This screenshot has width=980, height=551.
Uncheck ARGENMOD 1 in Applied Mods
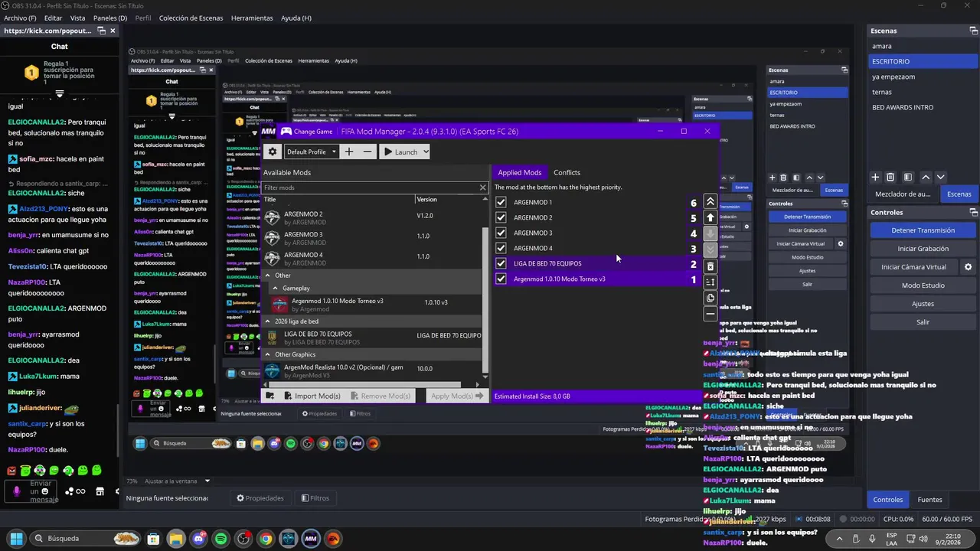[x=501, y=202]
